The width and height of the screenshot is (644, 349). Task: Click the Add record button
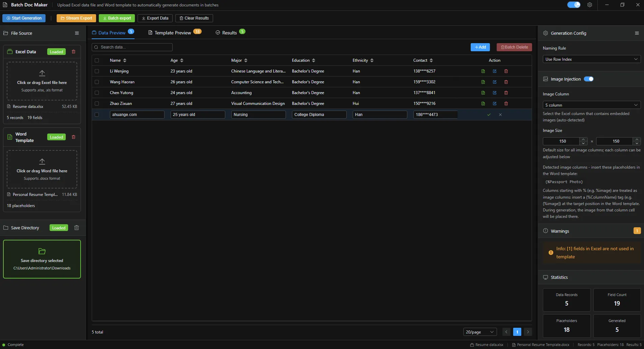pos(480,47)
